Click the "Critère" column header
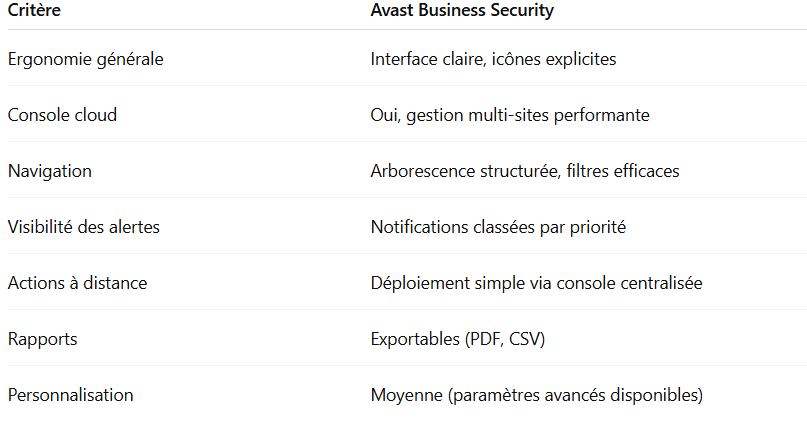 click(35, 11)
